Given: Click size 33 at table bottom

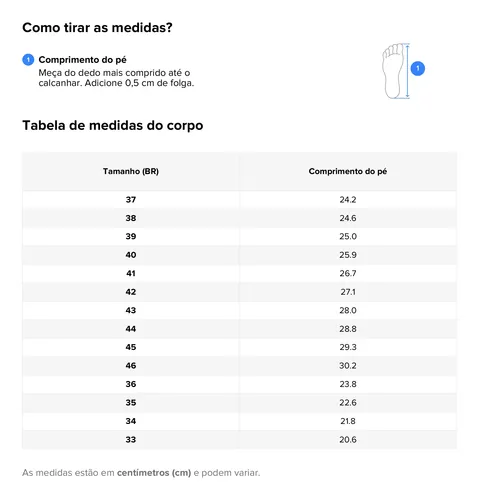Looking at the screenshot, I should (131, 440).
